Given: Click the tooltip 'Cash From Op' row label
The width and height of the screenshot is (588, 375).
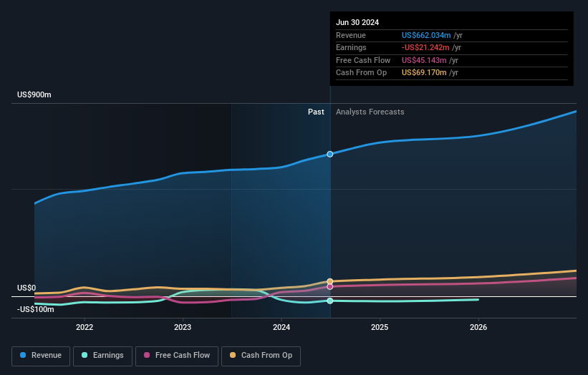Looking at the screenshot, I should [x=361, y=73].
